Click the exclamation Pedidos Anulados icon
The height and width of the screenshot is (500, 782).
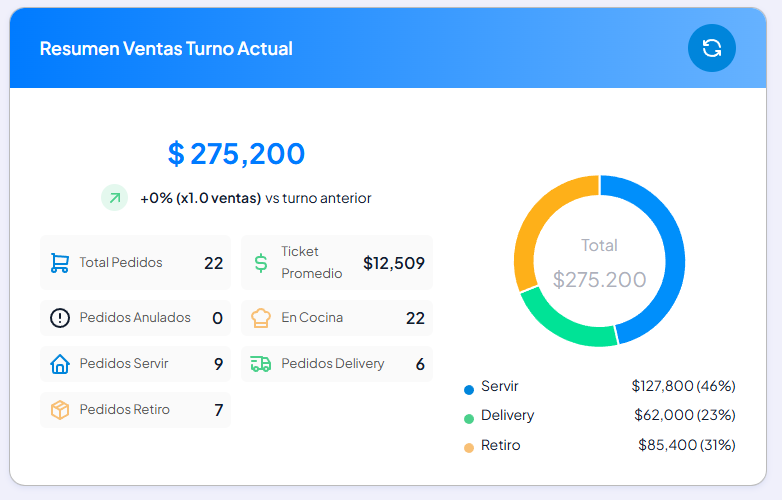coord(60,318)
